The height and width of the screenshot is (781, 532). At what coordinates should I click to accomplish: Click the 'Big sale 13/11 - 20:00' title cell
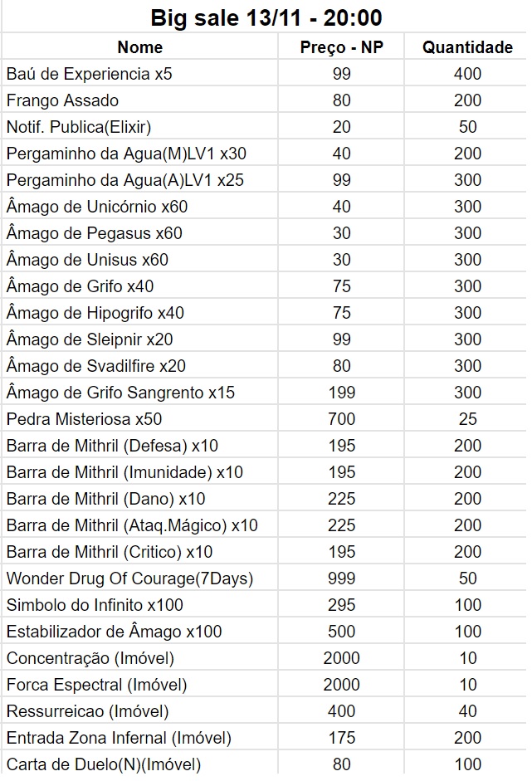[266, 17]
